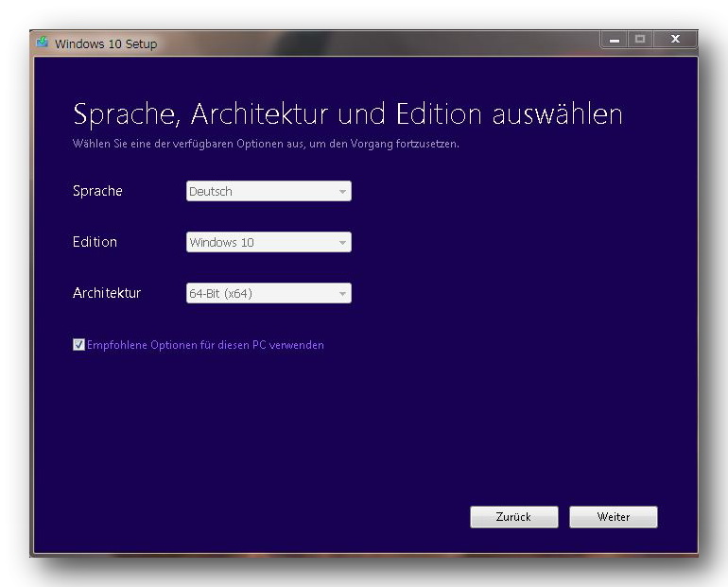This screenshot has height=587, width=728.
Task: Click the Zurück button
Action: tap(514, 517)
